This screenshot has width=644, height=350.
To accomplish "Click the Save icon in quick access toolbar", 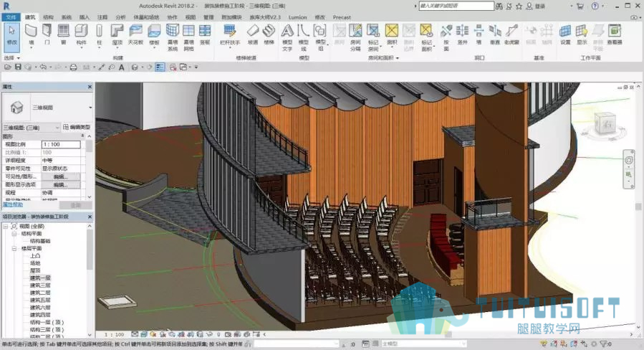I will tap(18, 67).
